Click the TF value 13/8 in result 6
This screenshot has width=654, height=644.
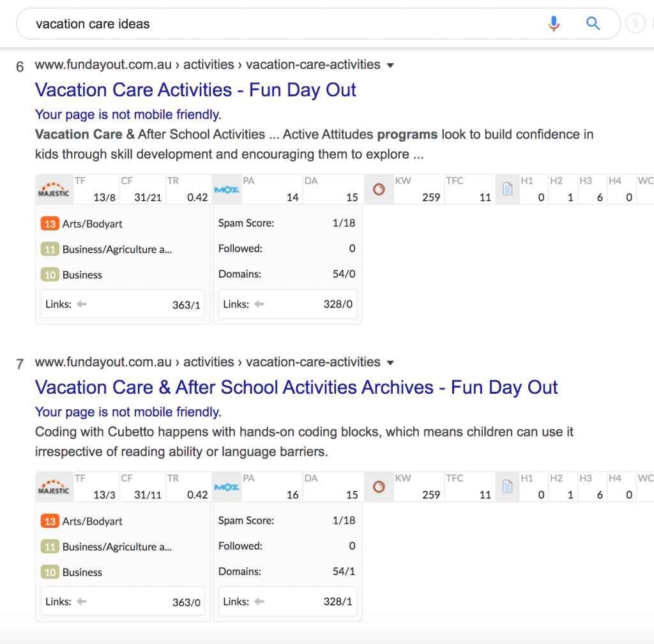click(x=104, y=197)
